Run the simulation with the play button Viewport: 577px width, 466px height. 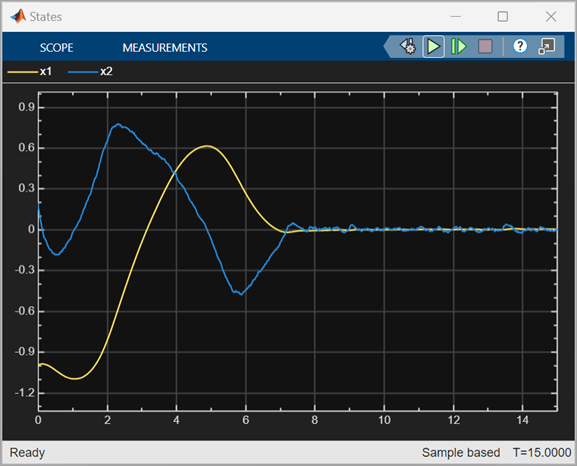coord(433,46)
